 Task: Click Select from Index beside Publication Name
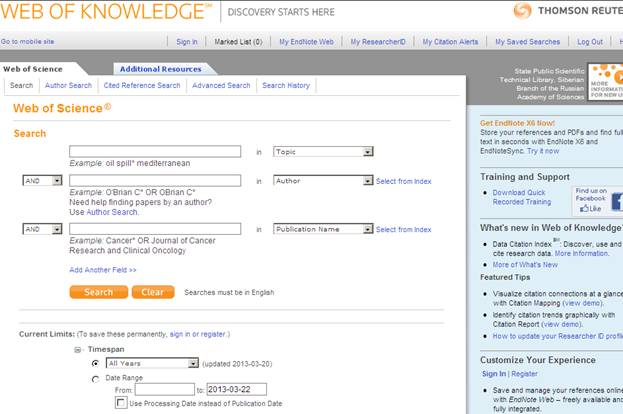(404, 229)
